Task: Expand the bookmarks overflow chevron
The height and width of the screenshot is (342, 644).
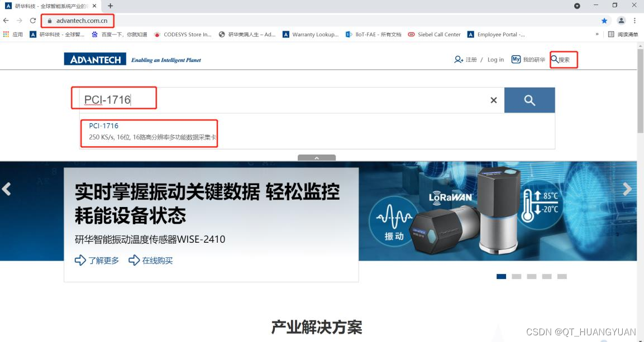Action: point(597,35)
